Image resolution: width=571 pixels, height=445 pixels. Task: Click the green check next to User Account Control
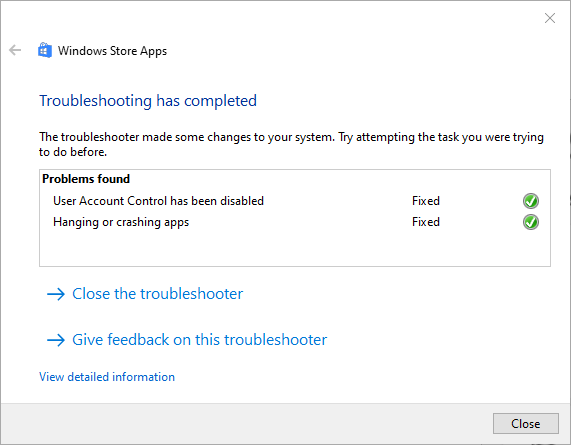531,201
